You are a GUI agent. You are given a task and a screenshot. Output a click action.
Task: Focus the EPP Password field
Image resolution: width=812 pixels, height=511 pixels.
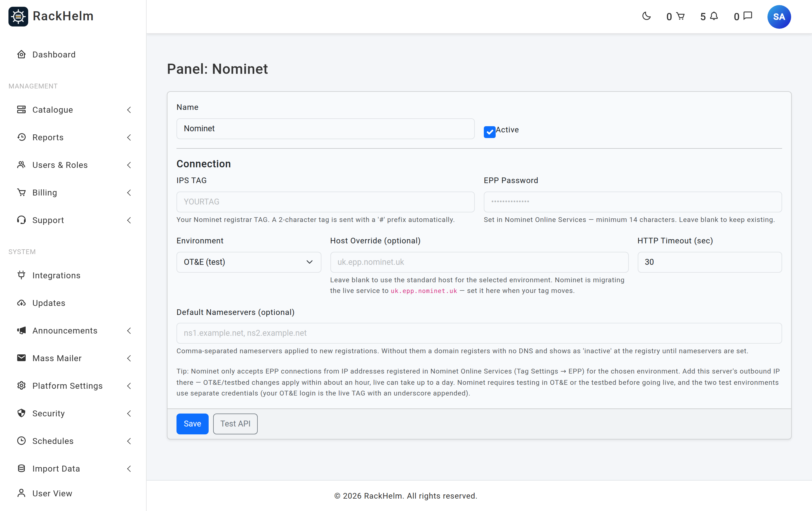[633, 202]
